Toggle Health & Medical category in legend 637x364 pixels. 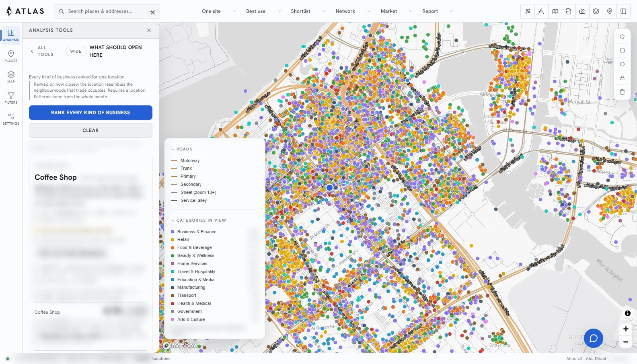point(191,303)
